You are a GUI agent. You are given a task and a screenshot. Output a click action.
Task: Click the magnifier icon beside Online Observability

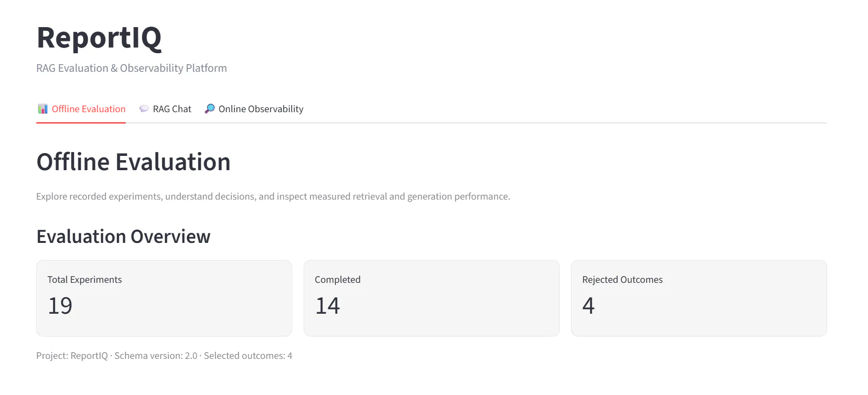pyautogui.click(x=210, y=109)
